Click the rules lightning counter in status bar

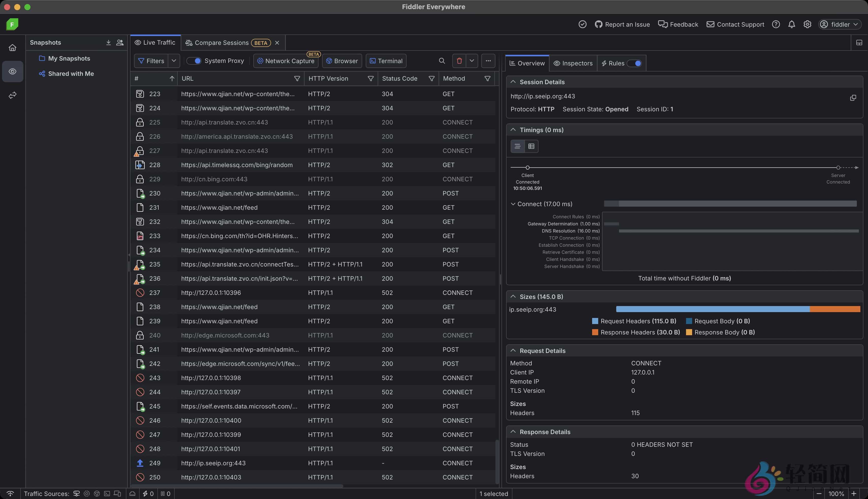pos(148,493)
